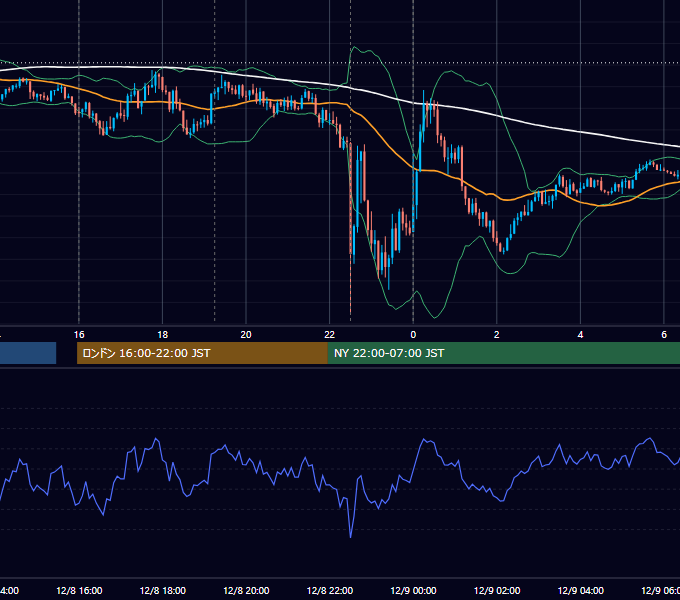Click hour label 18 on the price chart axis
Viewport: 680px width, 600px height.
tap(163, 335)
